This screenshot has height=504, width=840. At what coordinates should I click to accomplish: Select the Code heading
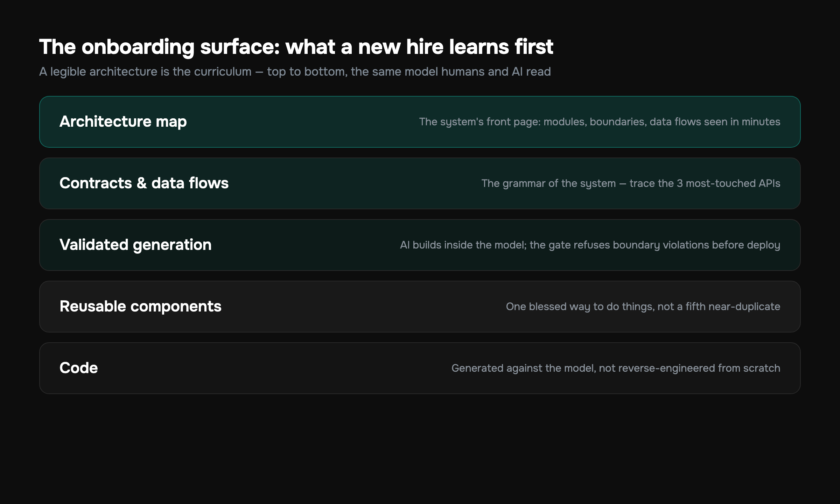pos(79,368)
